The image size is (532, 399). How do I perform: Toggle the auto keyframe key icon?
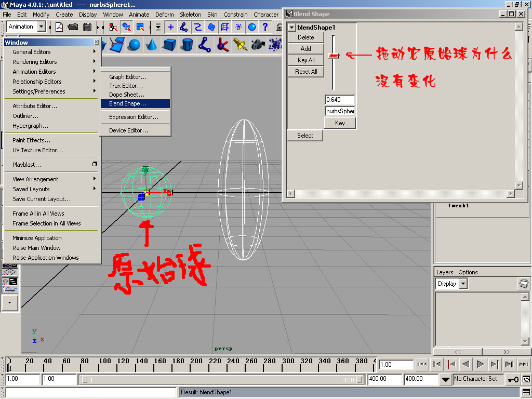point(513,379)
